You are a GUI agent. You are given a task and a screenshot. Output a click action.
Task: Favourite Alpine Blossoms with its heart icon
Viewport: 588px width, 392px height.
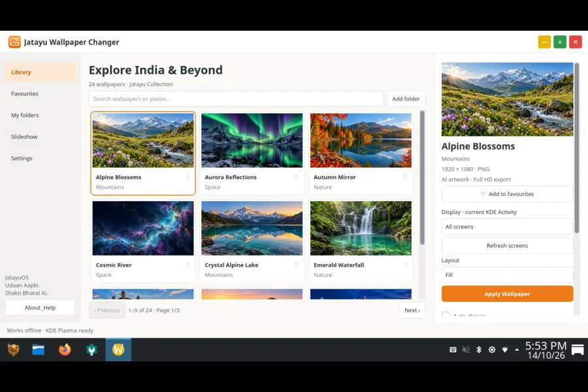[188, 177]
